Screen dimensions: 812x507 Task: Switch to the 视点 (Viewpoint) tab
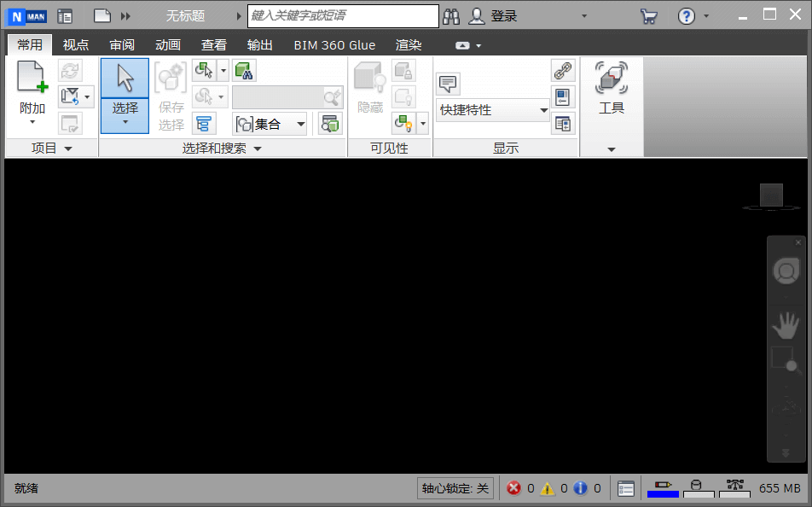pos(76,45)
